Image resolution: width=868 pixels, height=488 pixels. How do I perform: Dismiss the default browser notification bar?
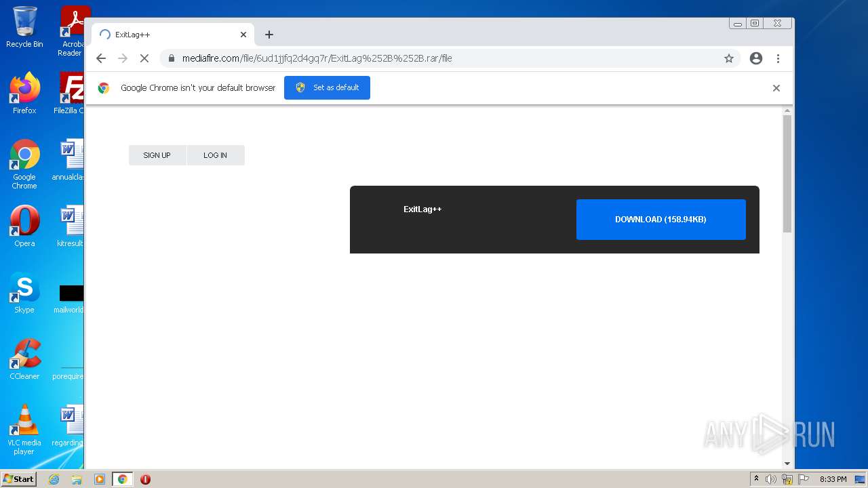pyautogui.click(x=776, y=88)
